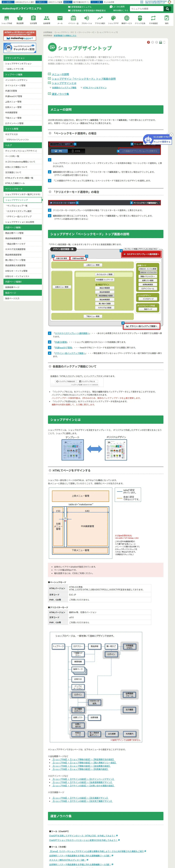
Task: Jump to ショップデザイン「ベーシックモード」トップ画面の説明 anchor
Action: [84, 79]
